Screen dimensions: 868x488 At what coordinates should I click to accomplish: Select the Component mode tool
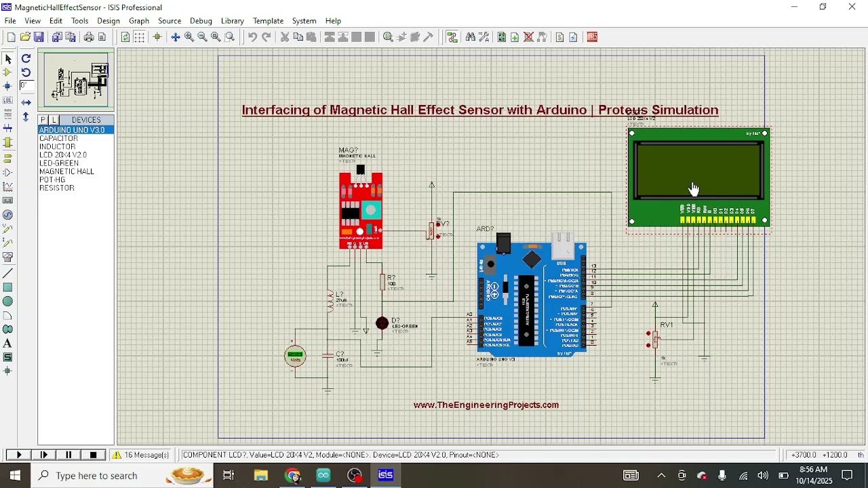coord(8,73)
